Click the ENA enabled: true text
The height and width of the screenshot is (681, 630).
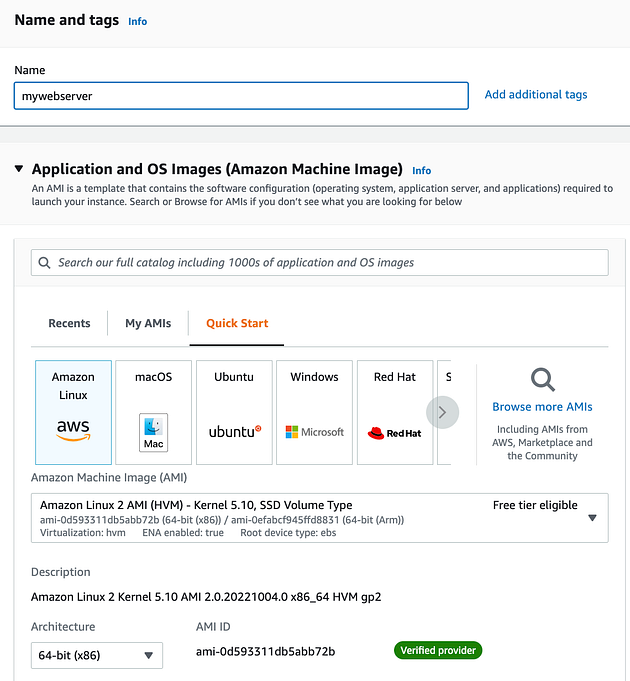183,533
